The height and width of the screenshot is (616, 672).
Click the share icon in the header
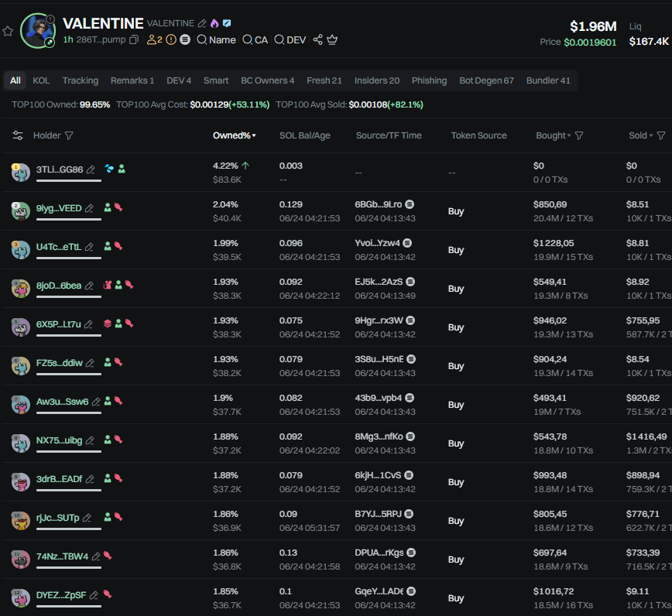coord(317,39)
